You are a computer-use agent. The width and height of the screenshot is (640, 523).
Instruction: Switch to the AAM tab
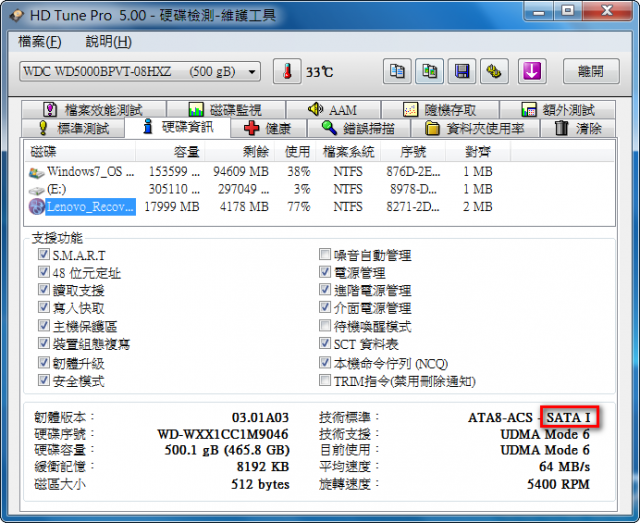(333, 109)
